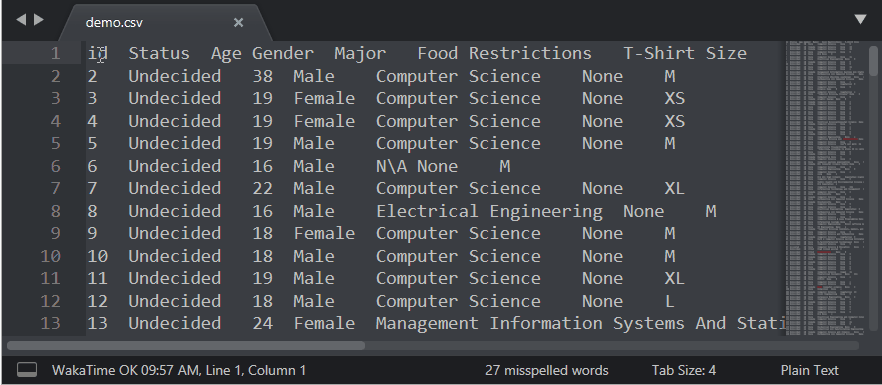Click the next tab right arrow
The image size is (882, 385).
coord(39,20)
